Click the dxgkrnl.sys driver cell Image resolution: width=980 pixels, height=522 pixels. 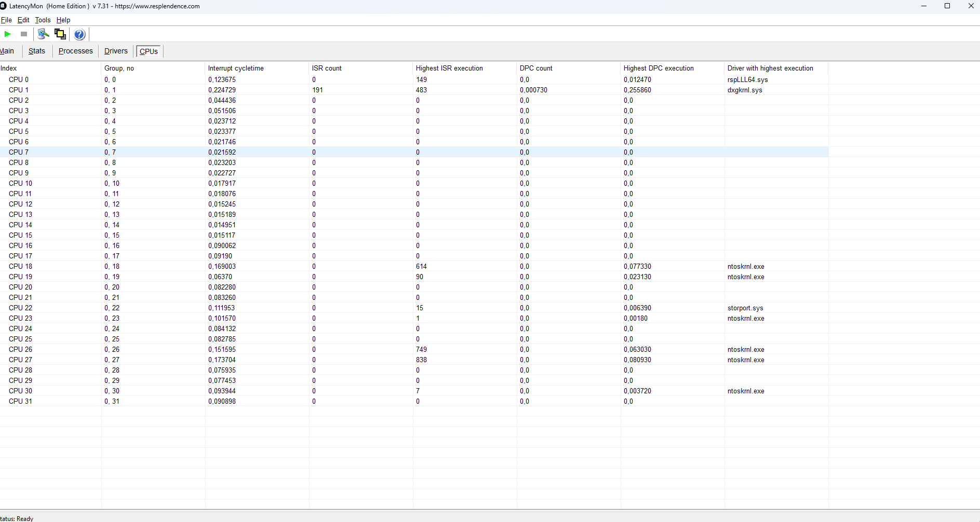pyautogui.click(x=745, y=90)
